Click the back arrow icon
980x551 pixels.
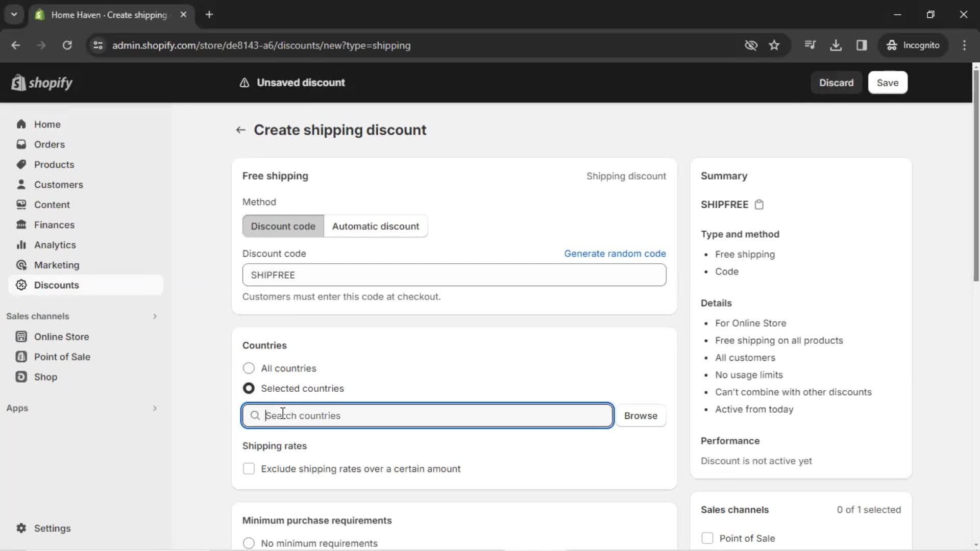pyautogui.click(x=240, y=130)
